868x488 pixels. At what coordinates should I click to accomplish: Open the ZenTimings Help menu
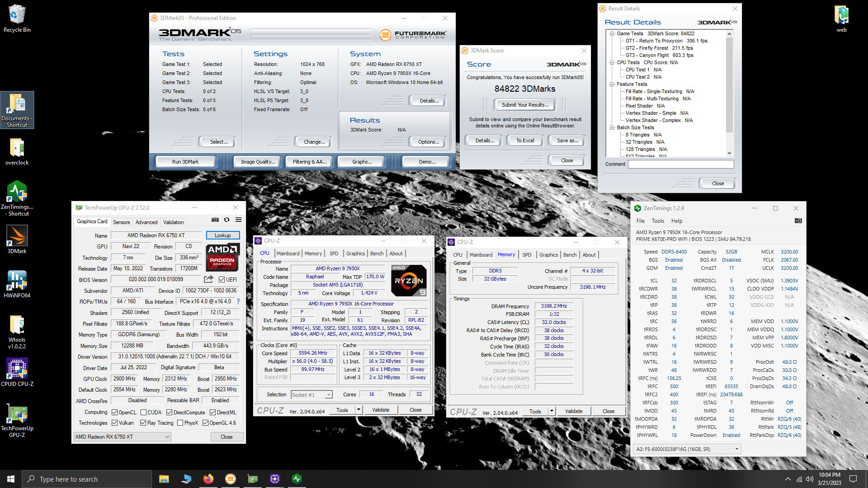tap(677, 221)
